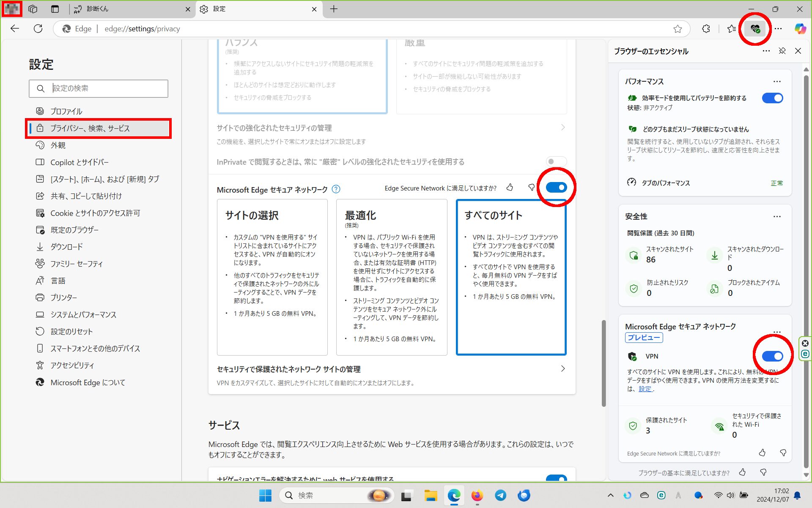Expand サイトでの強化されたセキュリティの管理 chevron
The height and width of the screenshot is (508, 812).
tap(563, 127)
